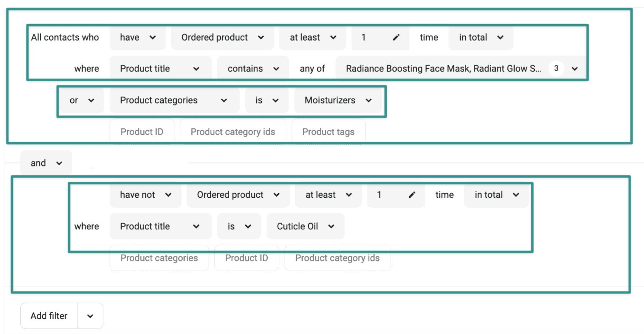Add 'Product category ids' under second group
The image size is (644, 334).
pyautogui.click(x=337, y=258)
